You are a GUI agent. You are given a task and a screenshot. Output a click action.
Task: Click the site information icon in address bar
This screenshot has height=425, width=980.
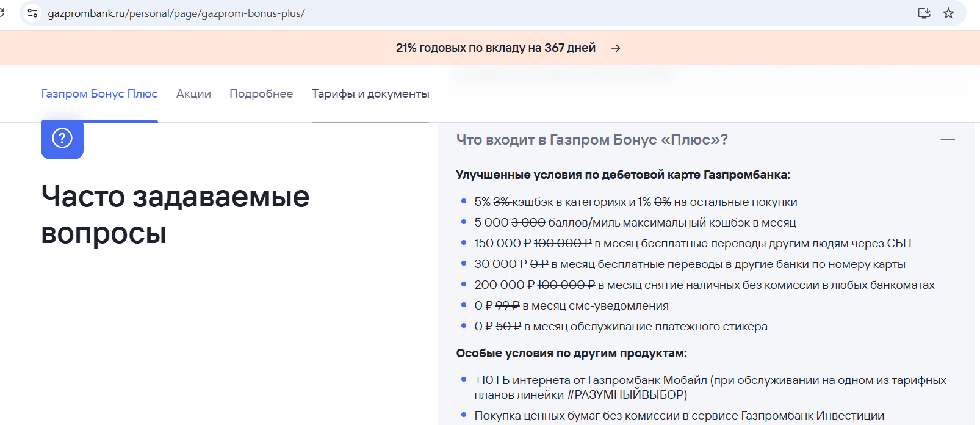[x=33, y=13]
